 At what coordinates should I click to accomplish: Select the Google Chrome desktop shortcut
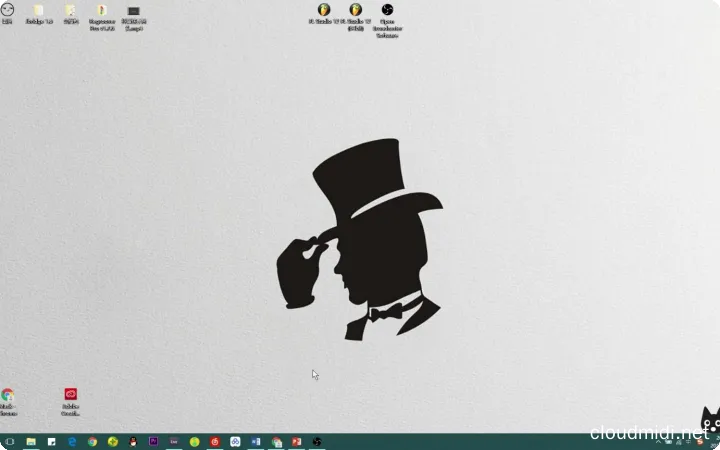pyautogui.click(x=8, y=395)
